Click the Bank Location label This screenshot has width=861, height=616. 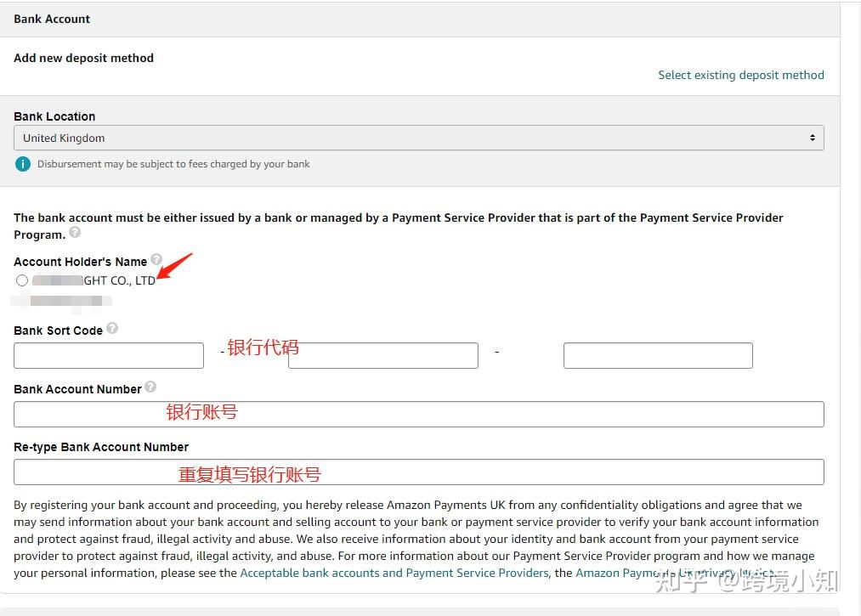[54, 116]
